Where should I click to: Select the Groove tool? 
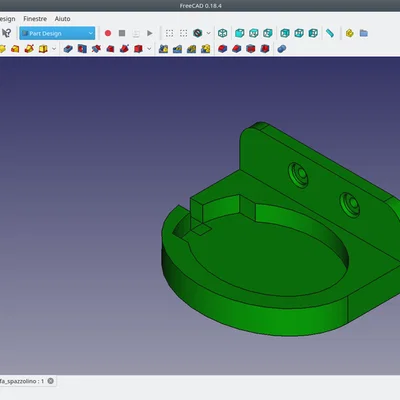tap(96, 49)
